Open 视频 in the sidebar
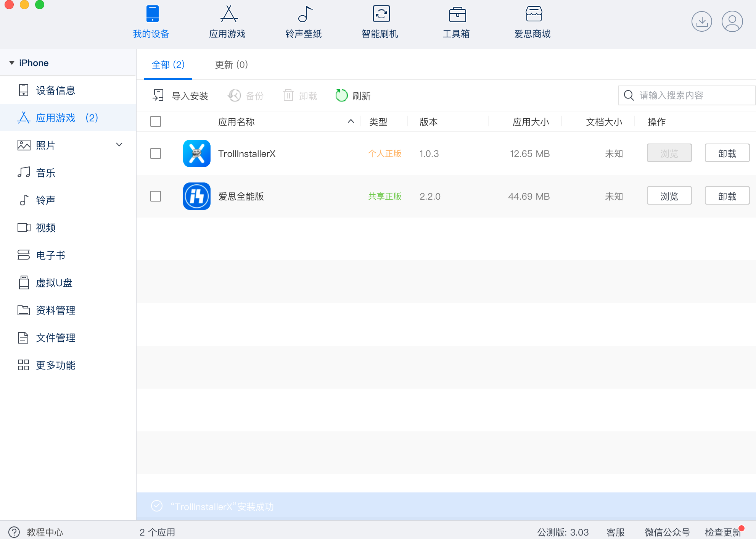756x539 pixels. click(68, 228)
